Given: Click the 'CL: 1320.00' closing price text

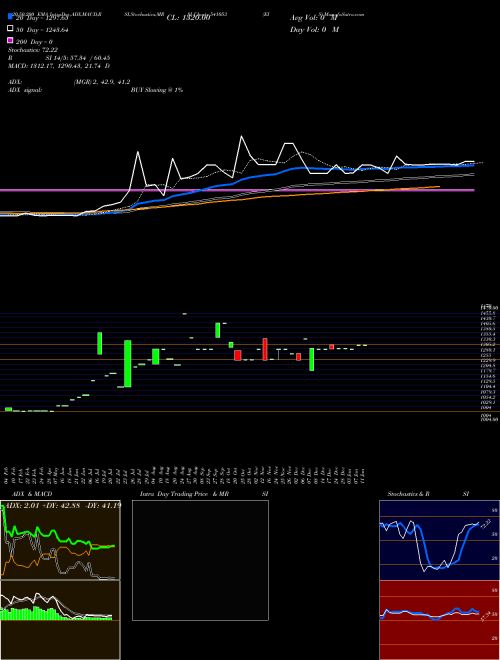Looking at the screenshot, I should 188,18.
